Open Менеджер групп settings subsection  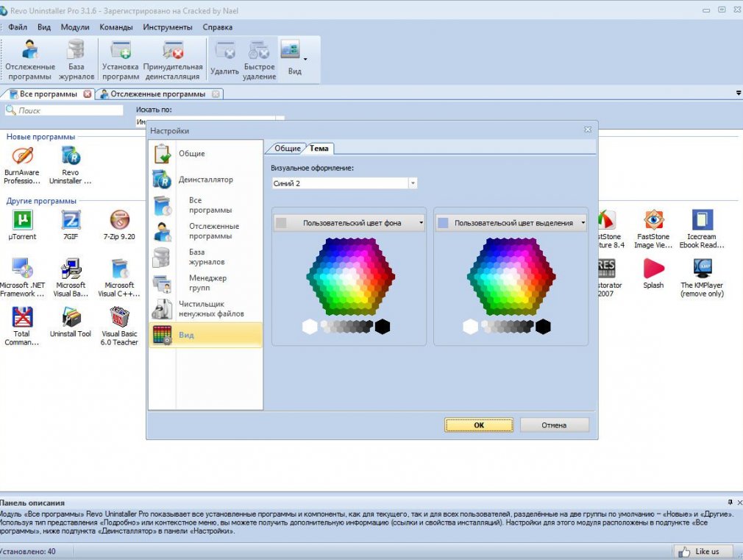point(206,283)
